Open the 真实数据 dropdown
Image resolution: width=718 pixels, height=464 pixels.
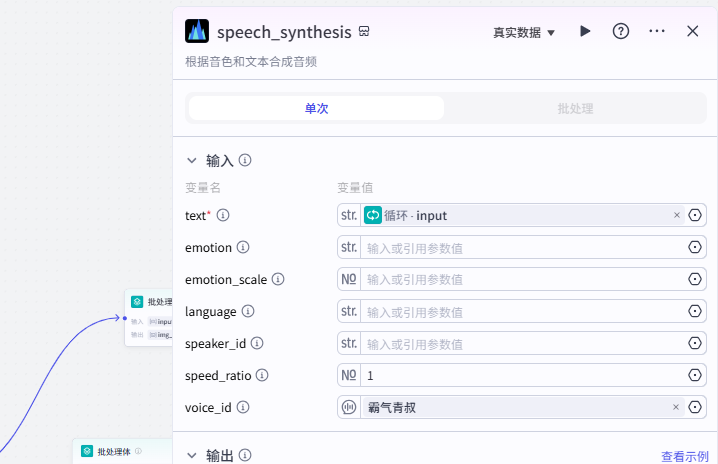524,33
